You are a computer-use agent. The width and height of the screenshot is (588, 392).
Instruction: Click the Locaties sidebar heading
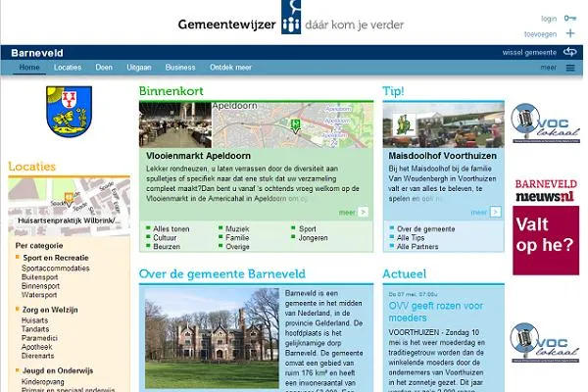(32, 167)
